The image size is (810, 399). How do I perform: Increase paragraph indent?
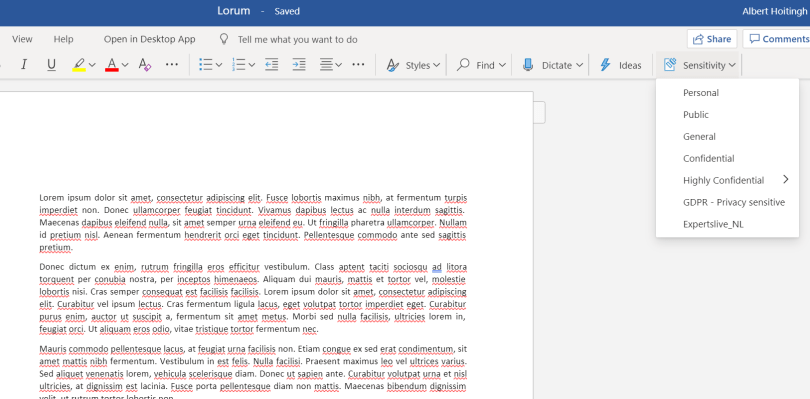(299, 65)
